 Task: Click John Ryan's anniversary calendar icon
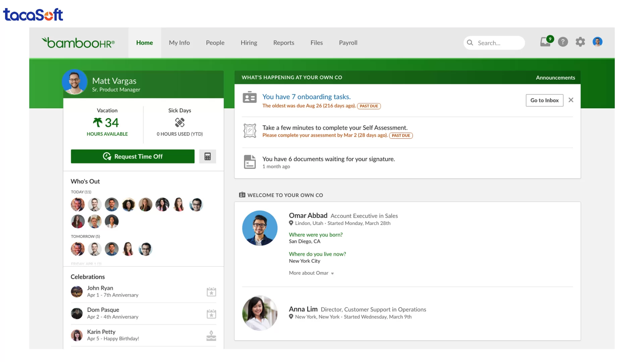[211, 292]
